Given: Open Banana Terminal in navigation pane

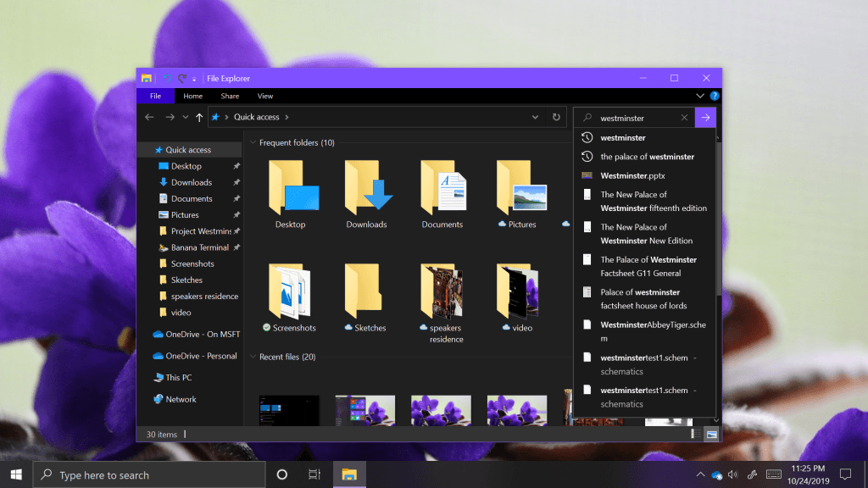Looking at the screenshot, I should click(199, 247).
